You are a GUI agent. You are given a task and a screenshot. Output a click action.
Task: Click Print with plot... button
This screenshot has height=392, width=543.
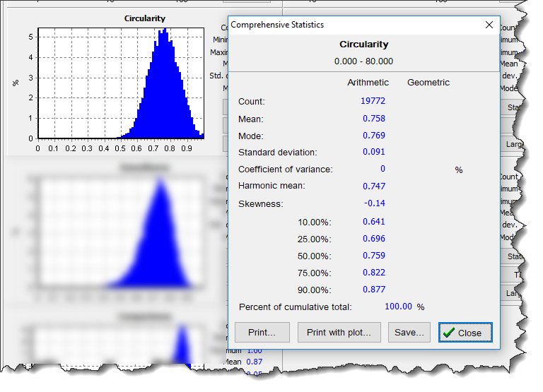[339, 333]
